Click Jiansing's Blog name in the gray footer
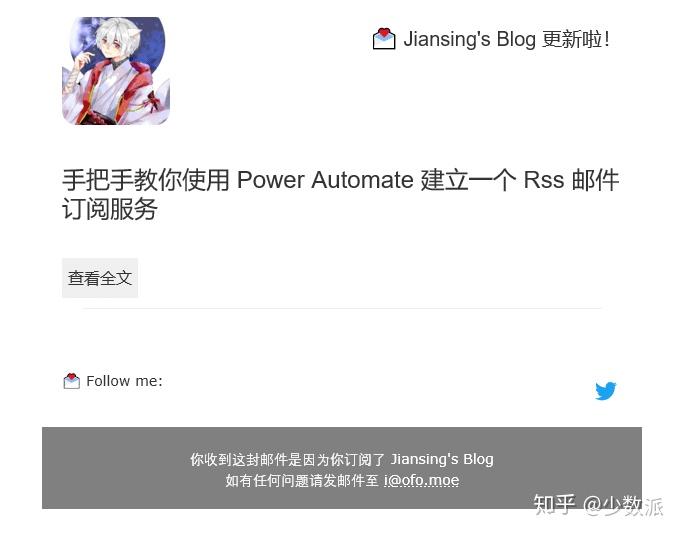This screenshot has width=680, height=534. point(442,459)
